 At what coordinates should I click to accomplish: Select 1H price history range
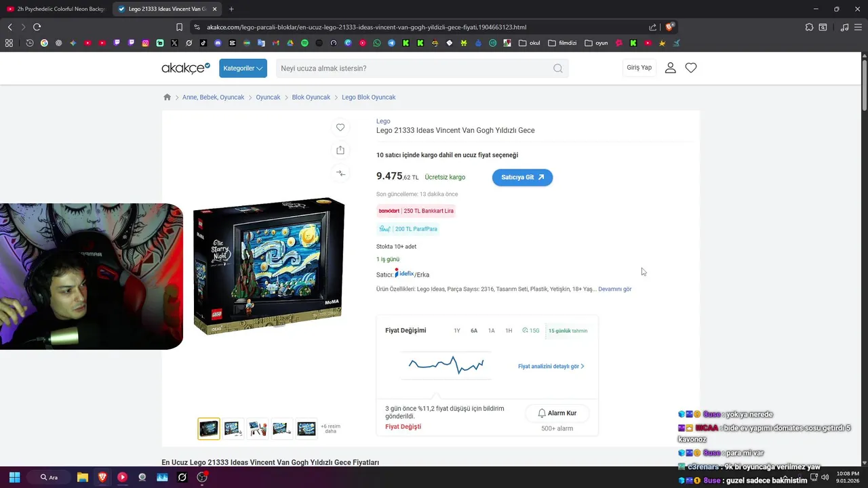pyautogui.click(x=509, y=331)
